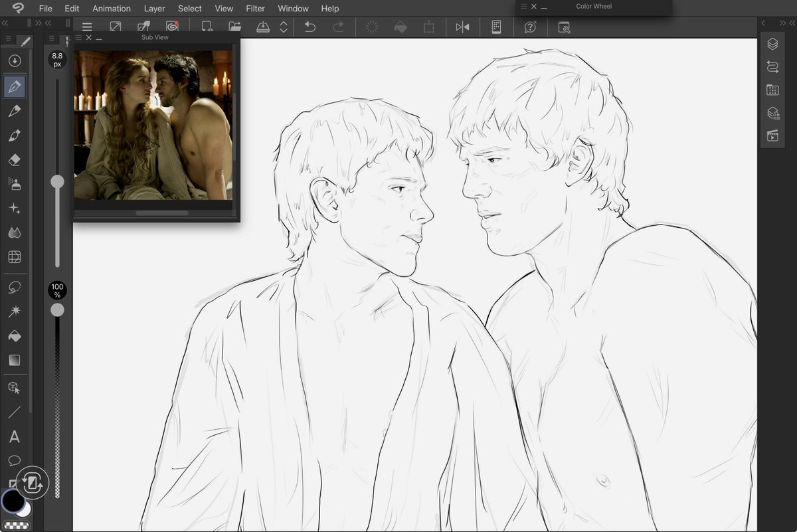Select the Gradient tool
Viewport: 797px width, 532px height.
[14, 361]
